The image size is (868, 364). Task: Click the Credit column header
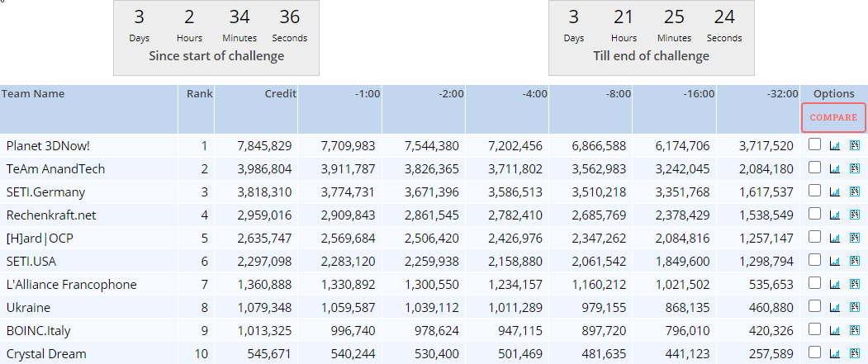280,94
